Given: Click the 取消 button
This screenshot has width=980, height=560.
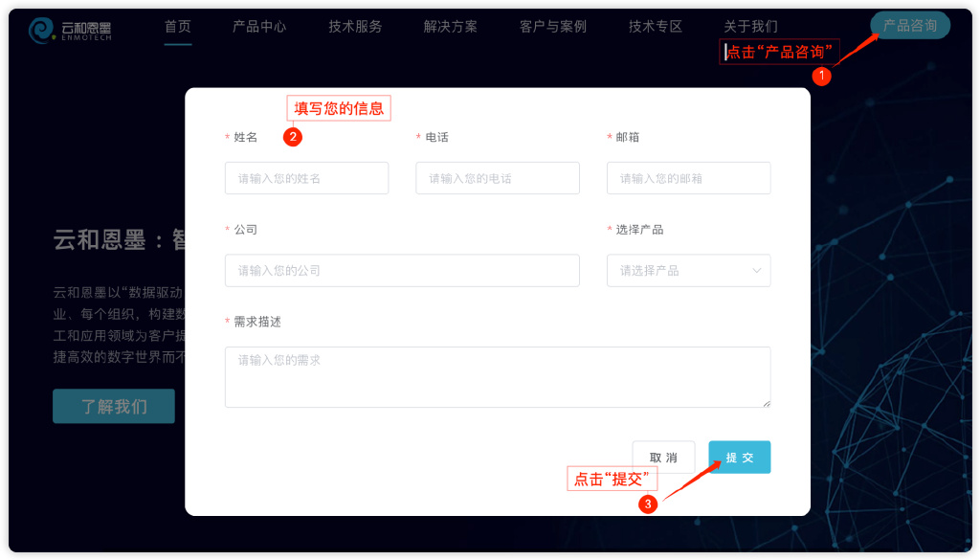Looking at the screenshot, I should 663,458.
